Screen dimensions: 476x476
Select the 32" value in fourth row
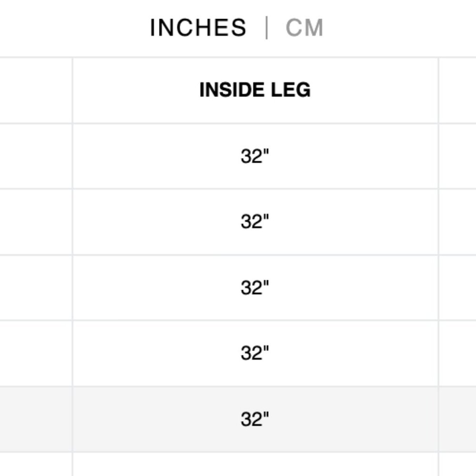255,353
